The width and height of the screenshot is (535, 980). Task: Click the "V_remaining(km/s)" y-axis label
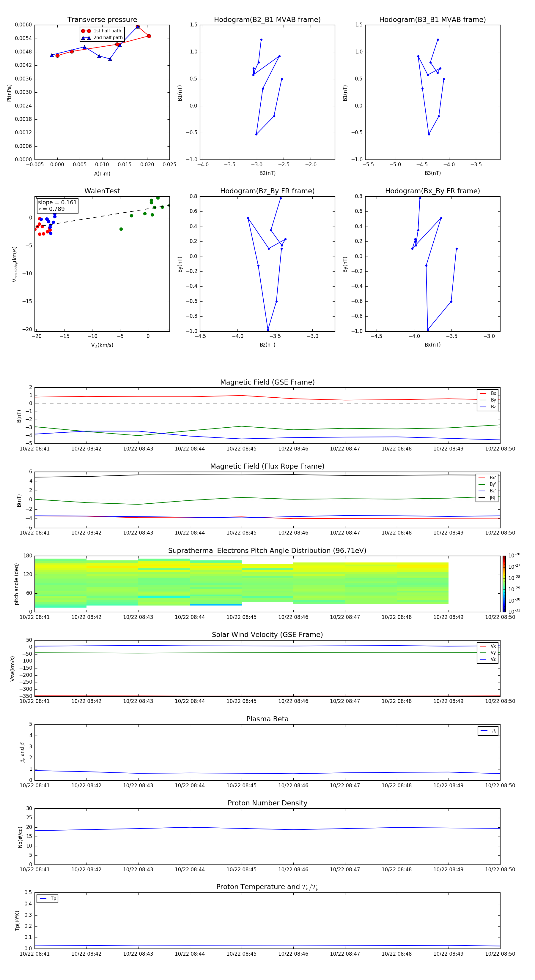coord(15,264)
